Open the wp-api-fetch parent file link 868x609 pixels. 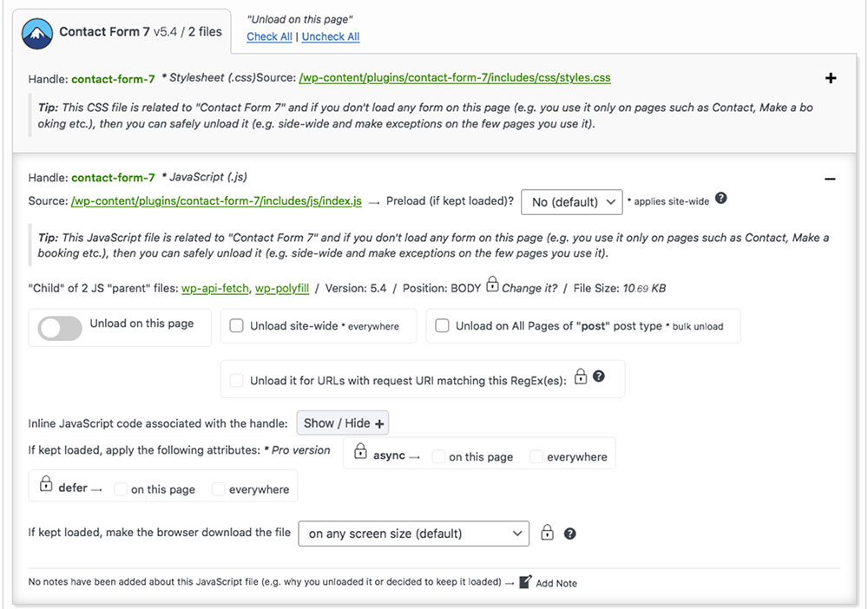click(x=215, y=288)
